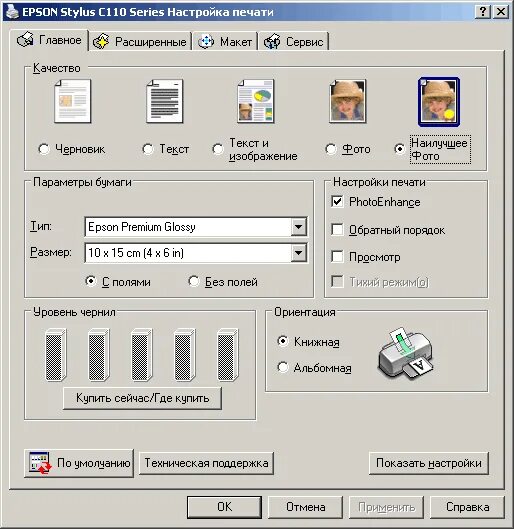The width and height of the screenshot is (514, 529).
Task: Click the Фото quality picture icon
Action: (347, 101)
